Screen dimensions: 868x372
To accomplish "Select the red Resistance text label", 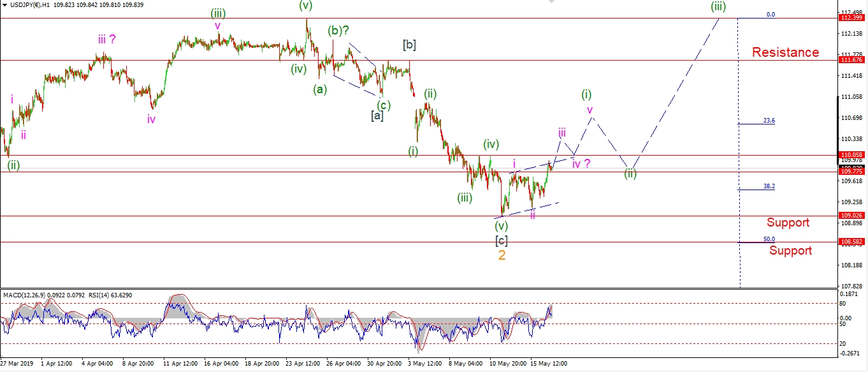I will click(x=785, y=52).
